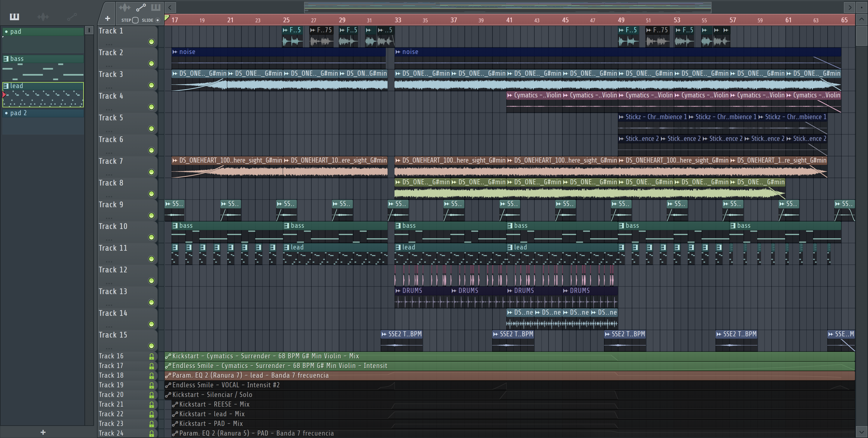This screenshot has width=868, height=438.
Task: Add a new item at picker panel bottom
Action: (43, 432)
